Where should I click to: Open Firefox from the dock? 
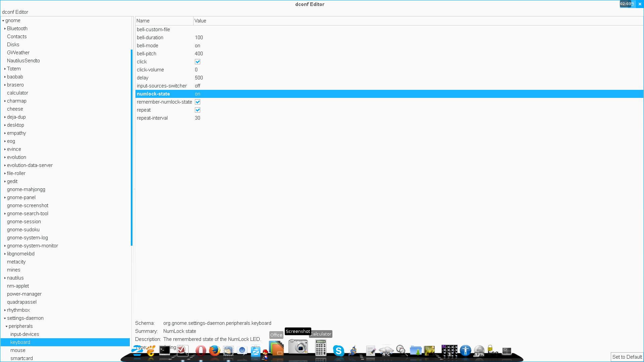click(214, 351)
